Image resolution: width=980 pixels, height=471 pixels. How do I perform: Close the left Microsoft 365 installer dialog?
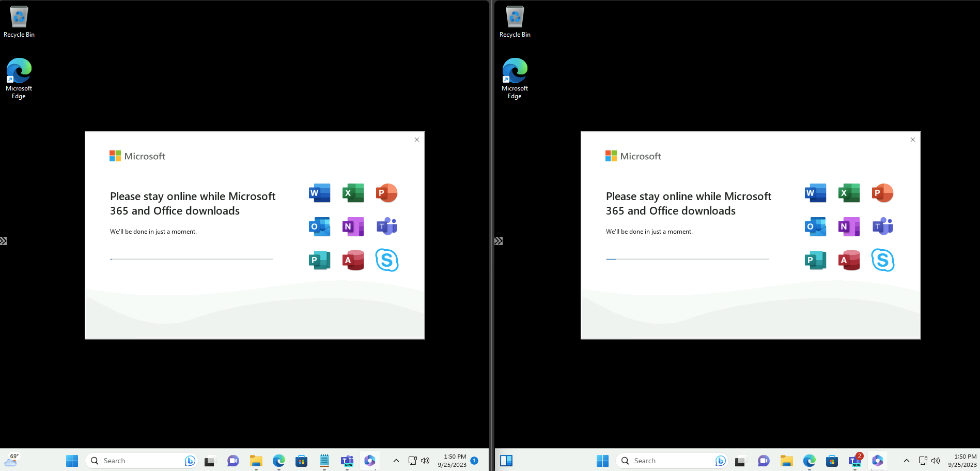coord(417,140)
